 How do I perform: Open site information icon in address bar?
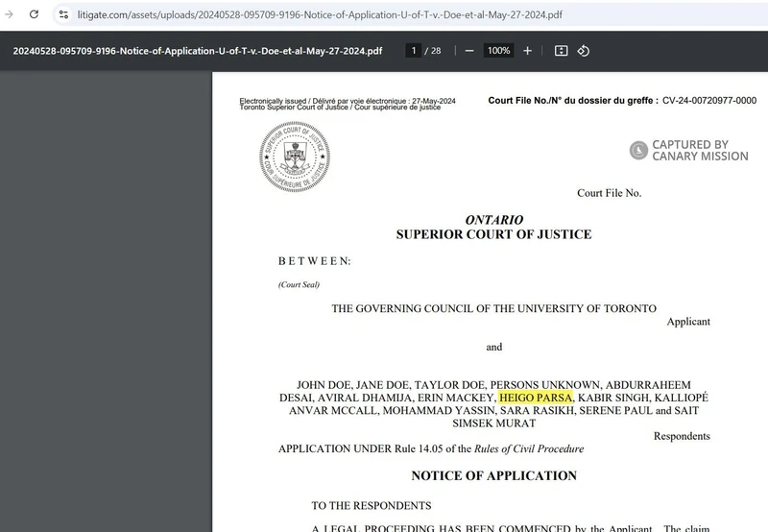[x=63, y=14]
